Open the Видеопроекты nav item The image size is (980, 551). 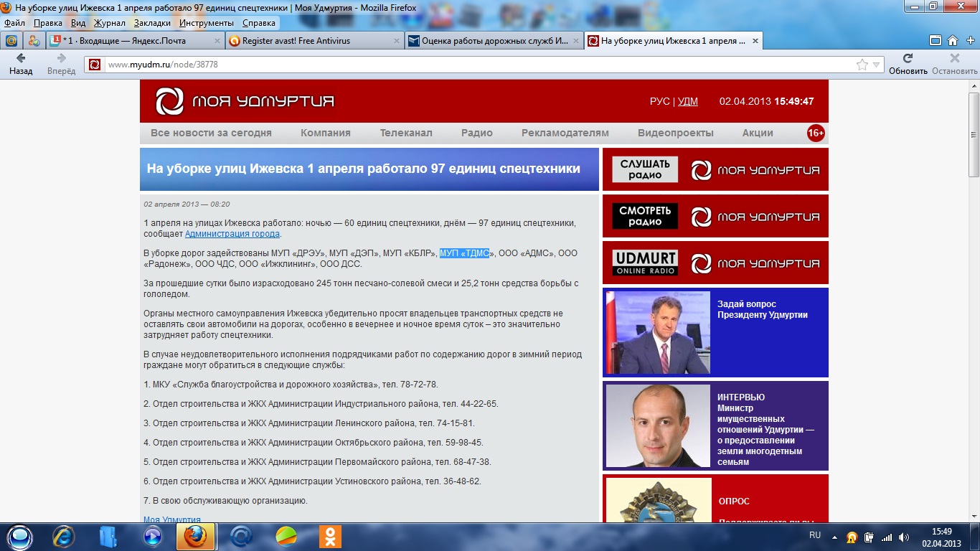tap(676, 133)
